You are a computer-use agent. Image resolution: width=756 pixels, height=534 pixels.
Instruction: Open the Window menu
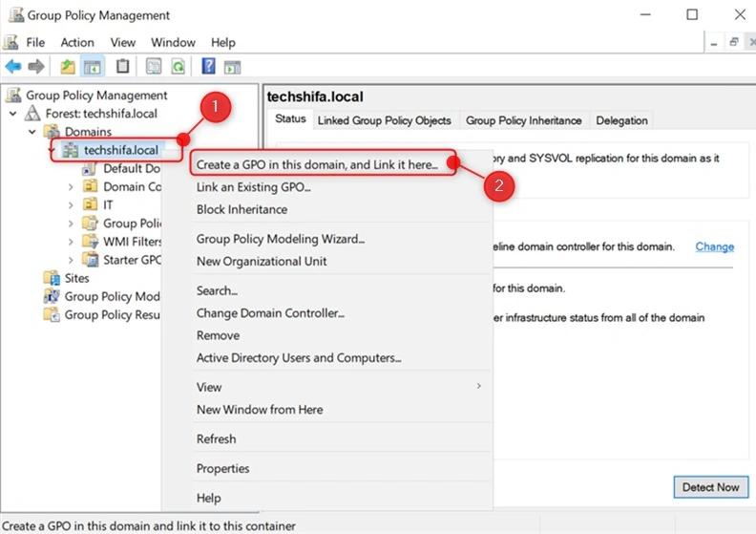click(x=173, y=42)
